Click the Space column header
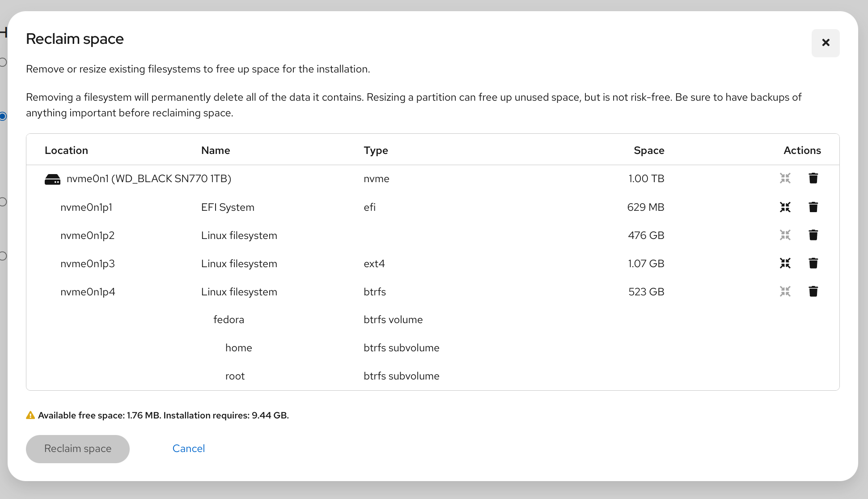Image resolution: width=868 pixels, height=499 pixels. 648,150
